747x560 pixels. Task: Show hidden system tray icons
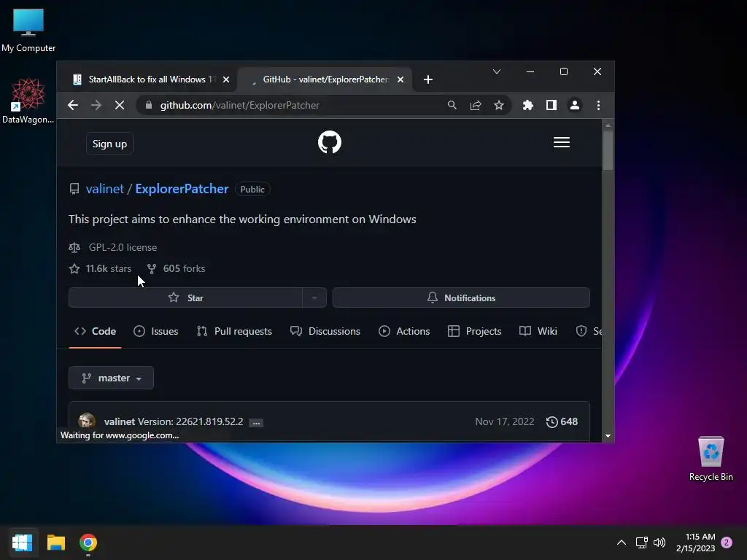pos(622,542)
